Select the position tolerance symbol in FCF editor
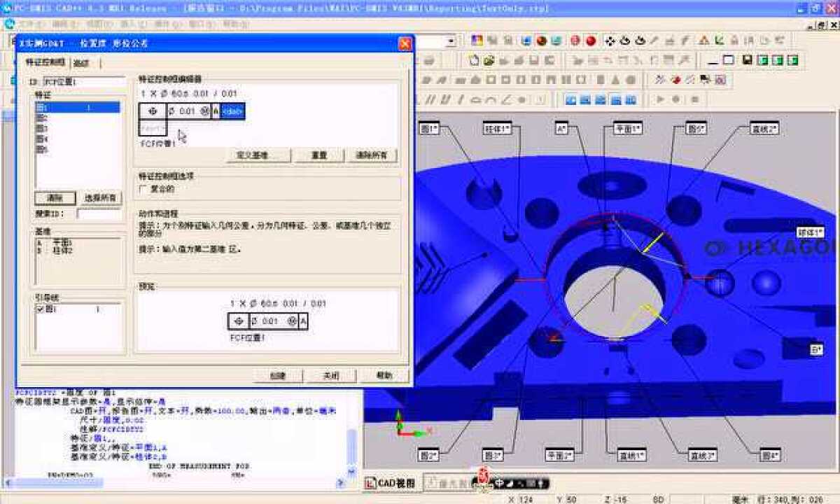The height and width of the screenshot is (504, 840). pyautogui.click(x=153, y=110)
